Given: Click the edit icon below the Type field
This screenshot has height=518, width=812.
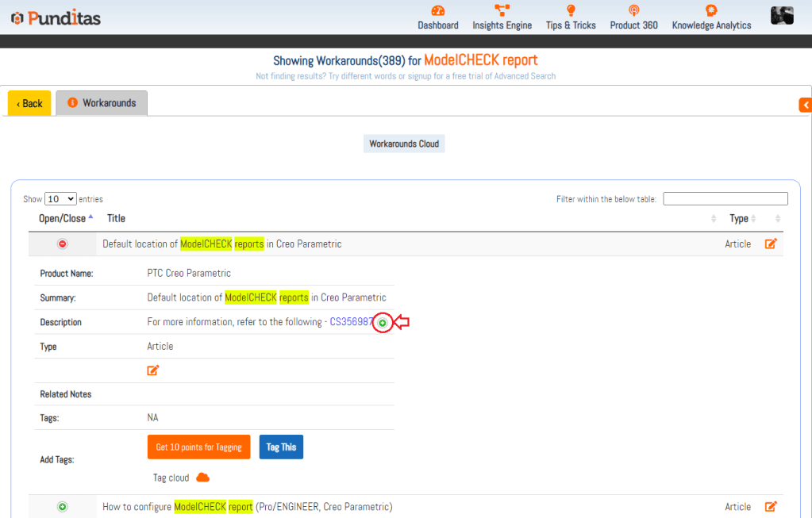Looking at the screenshot, I should tap(153, 370).
